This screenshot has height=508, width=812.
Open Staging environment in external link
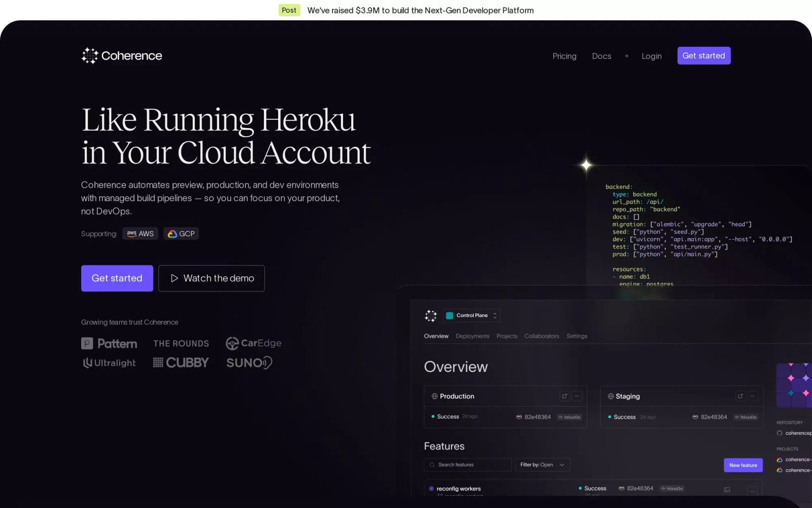coord(740,396)
